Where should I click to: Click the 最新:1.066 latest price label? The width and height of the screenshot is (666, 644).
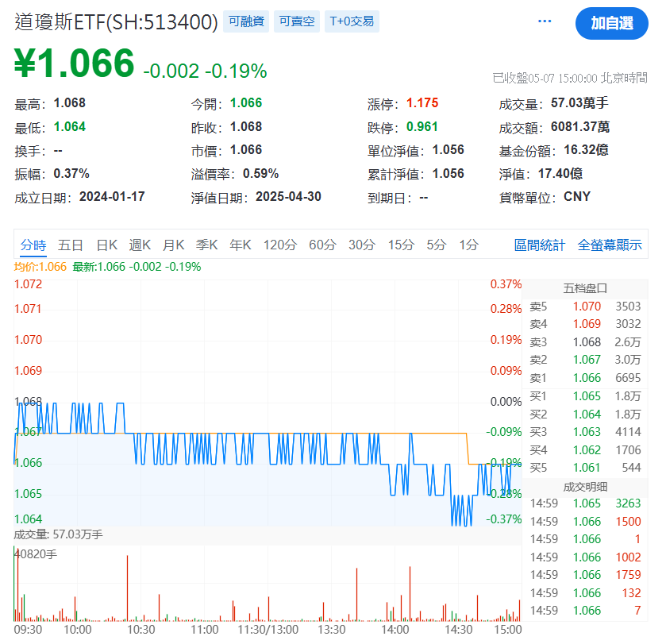point(137,267)
